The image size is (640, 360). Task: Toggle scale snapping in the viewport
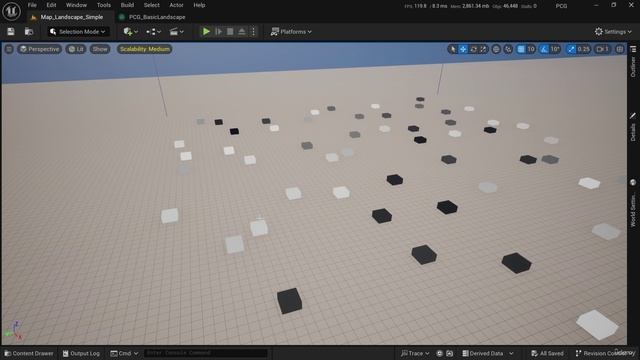571,49
